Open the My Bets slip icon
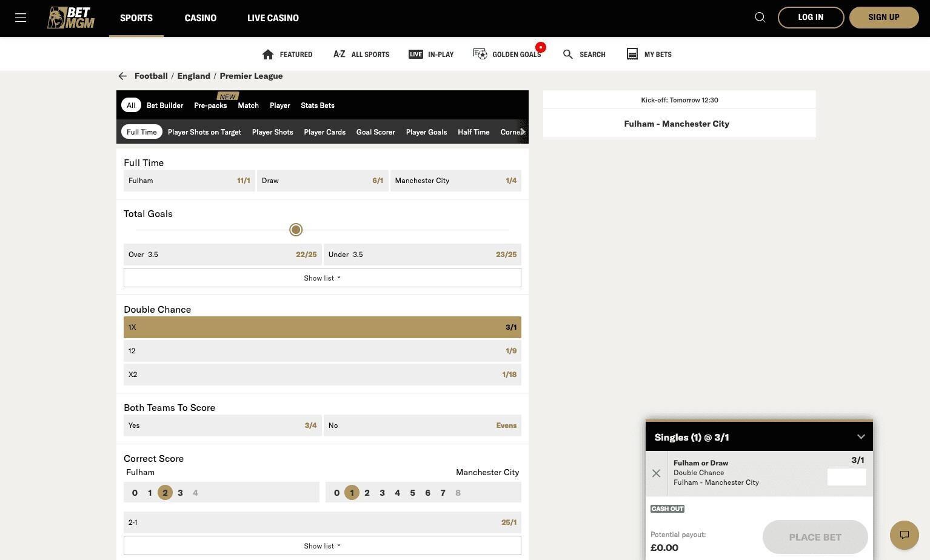The image size is (930, 560). [632, 55]
